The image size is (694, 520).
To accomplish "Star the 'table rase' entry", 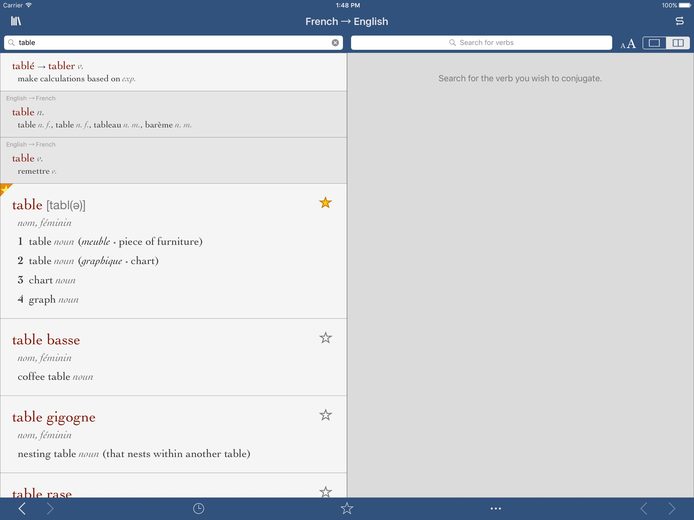I will pyautogui.click(x=325, y=491).
